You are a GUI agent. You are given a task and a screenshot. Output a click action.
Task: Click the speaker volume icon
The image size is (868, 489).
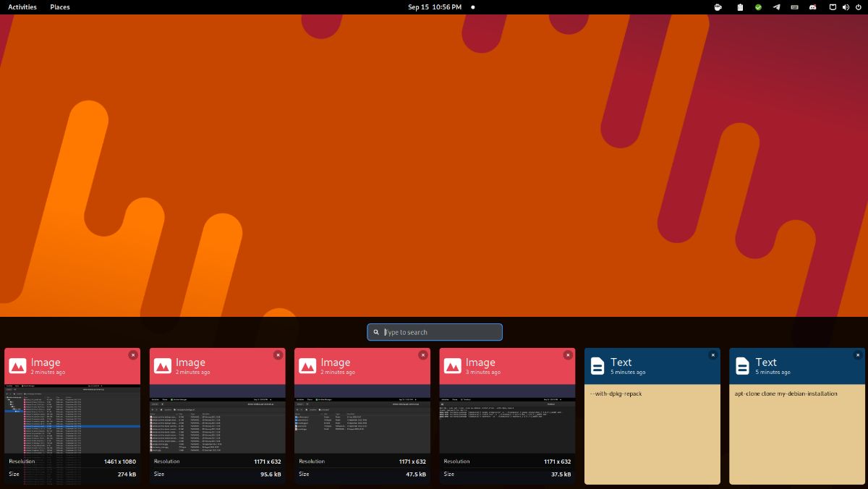(x=846, y=7)
